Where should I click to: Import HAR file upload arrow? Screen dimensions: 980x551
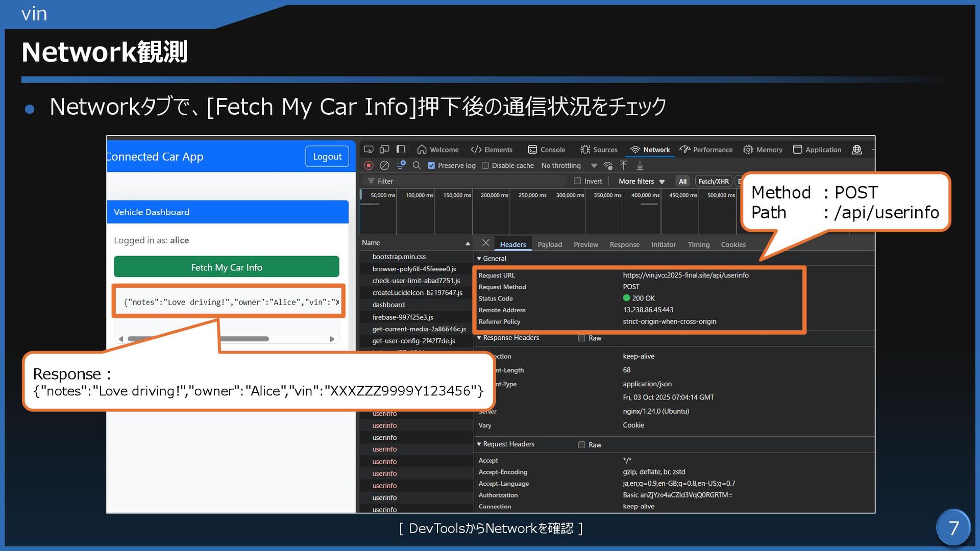tap(623, 165)
